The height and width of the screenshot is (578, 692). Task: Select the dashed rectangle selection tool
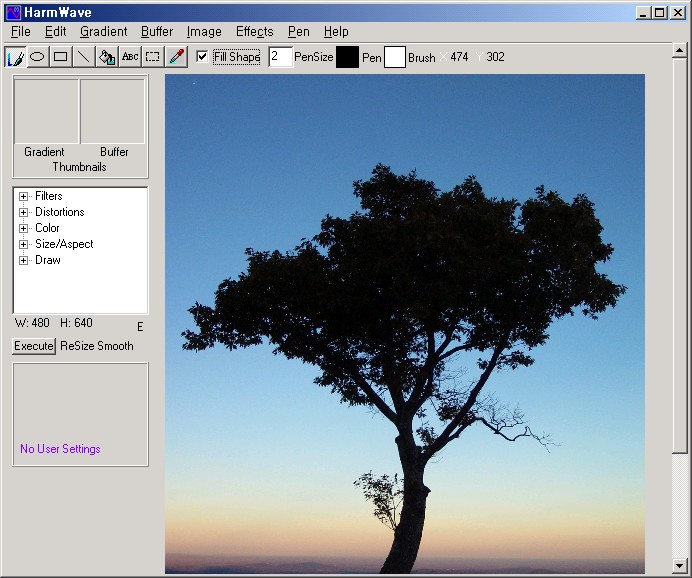(153, 57)
